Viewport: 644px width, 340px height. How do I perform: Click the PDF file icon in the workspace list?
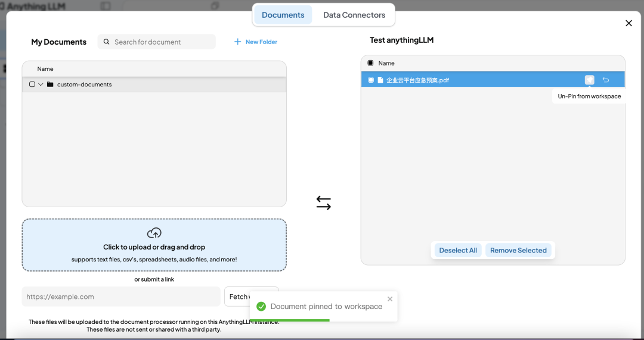click(x=380, y=80)
